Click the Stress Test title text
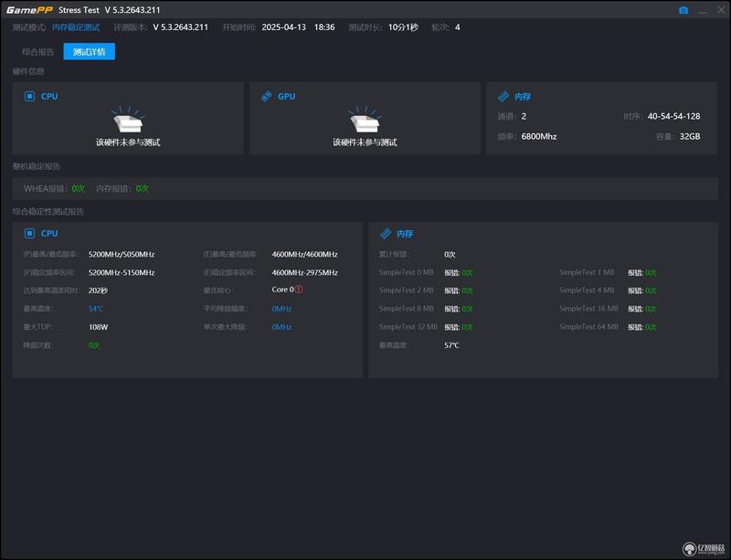Viewport: 731px width, 560px height. [x=79, y=10]
